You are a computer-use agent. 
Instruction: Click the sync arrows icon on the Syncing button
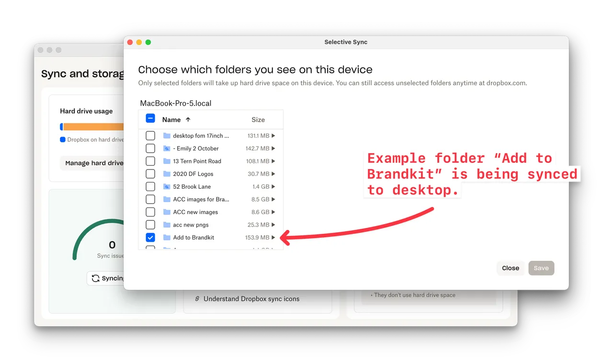point(96,278)
